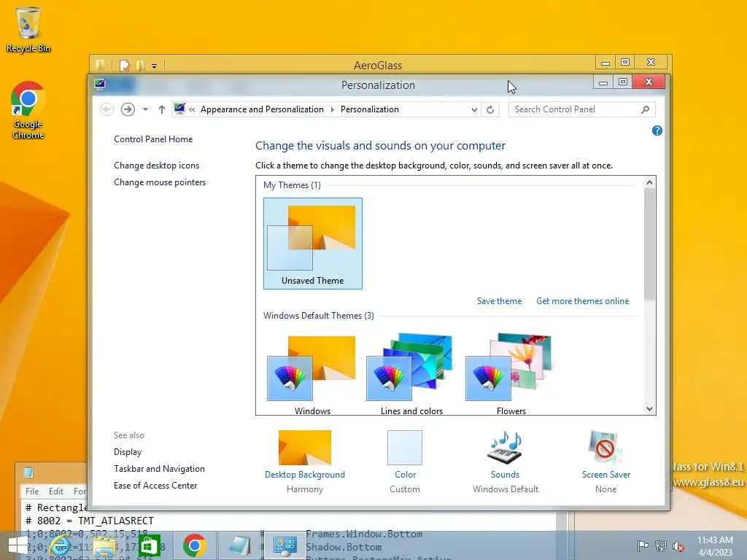Open the Action Center flag icon
This screenshot has height=560, width=747.
click(x=643, y=545)
